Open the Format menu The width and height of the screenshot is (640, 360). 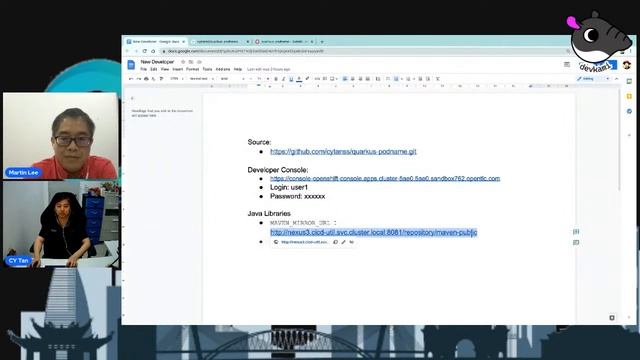pos(192,69)
